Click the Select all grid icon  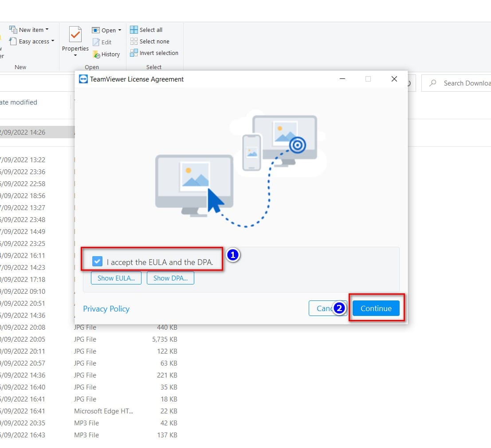[134, 30]
